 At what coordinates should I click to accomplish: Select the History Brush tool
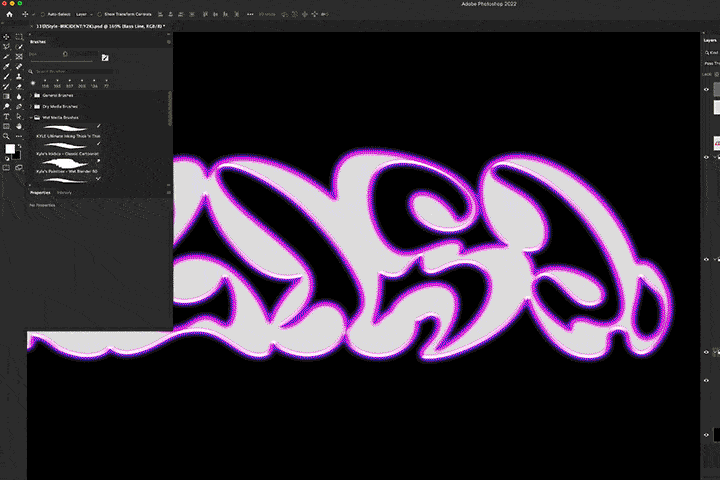(x=6, y=86)
